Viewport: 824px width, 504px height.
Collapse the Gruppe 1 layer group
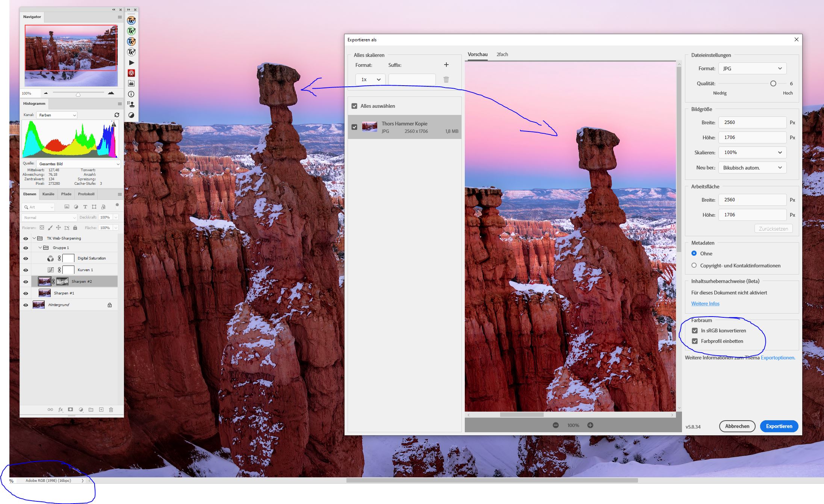point(40,247)
